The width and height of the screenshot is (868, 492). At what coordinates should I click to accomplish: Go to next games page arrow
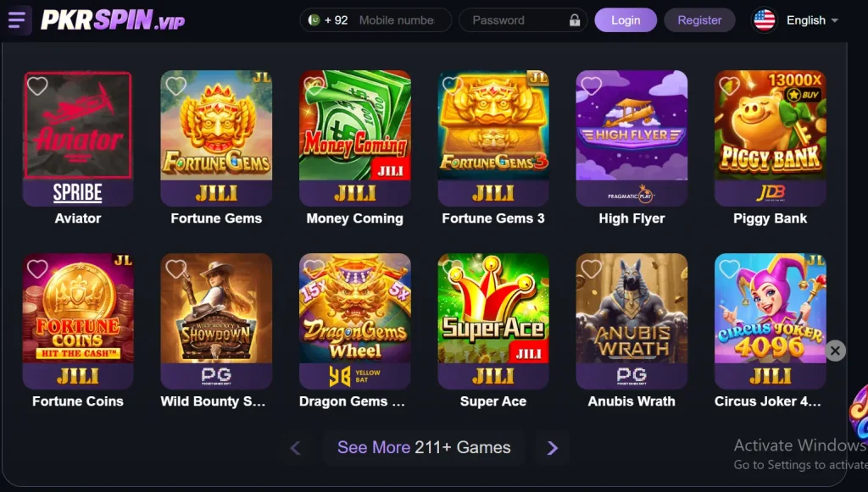552,448
